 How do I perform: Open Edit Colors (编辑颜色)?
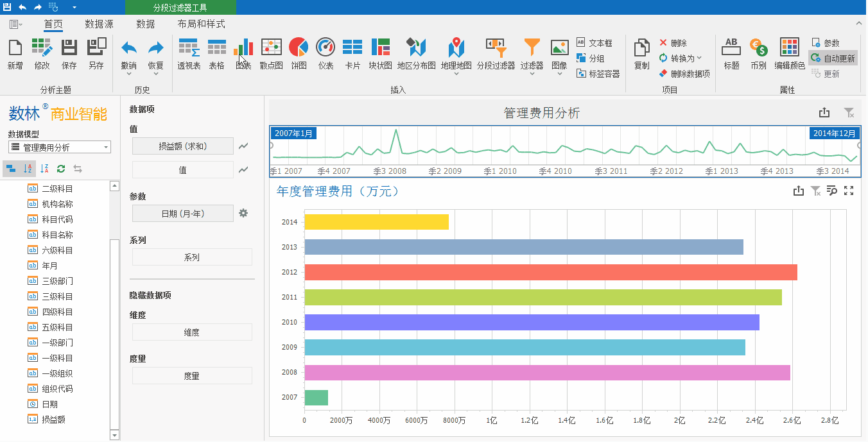click(789, 54)
